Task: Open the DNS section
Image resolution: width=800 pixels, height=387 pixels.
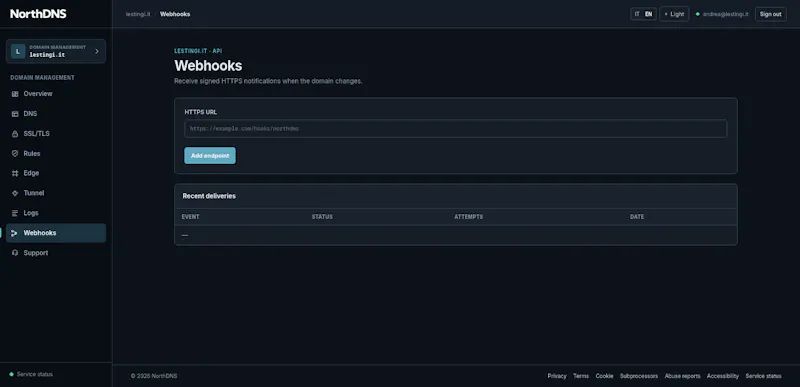Action: [x=56, y=114]
